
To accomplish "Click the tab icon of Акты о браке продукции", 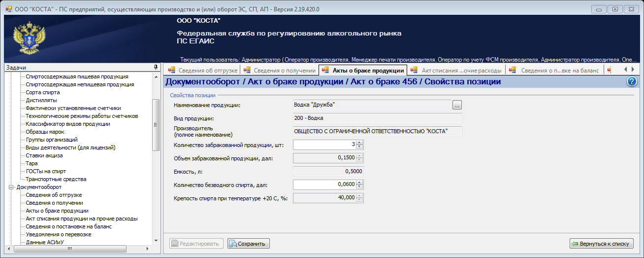I will tap(326, 71).
